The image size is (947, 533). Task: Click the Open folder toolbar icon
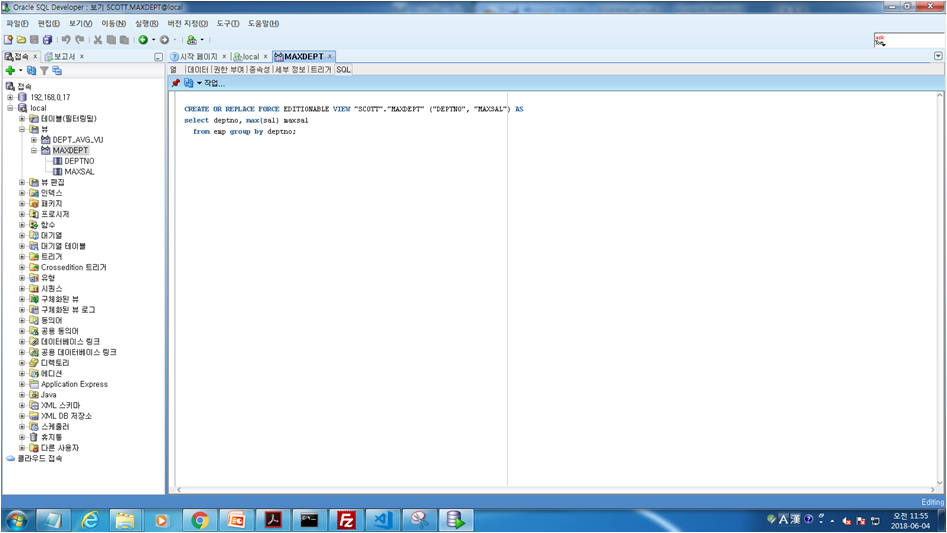[21, 40]
